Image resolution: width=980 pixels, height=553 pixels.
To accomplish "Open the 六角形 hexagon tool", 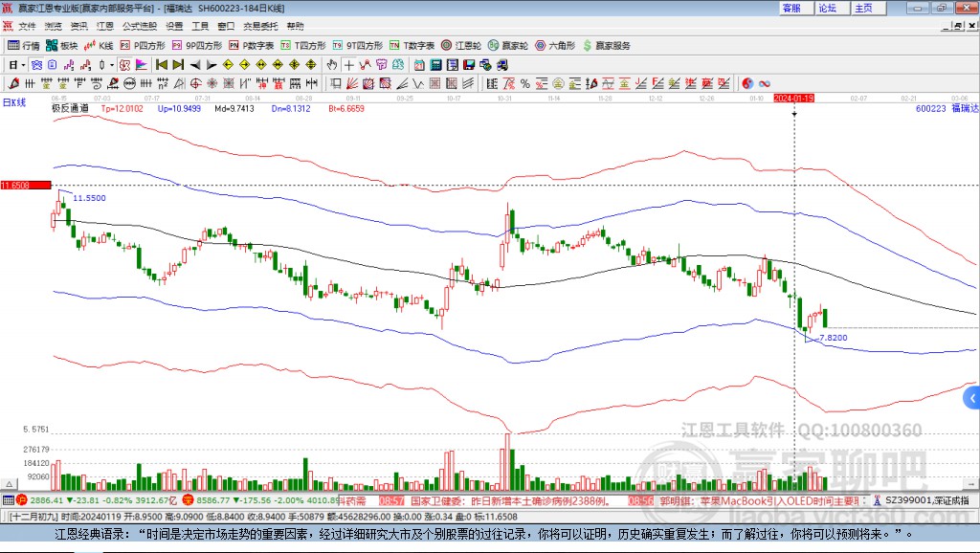I will point(555,45).
